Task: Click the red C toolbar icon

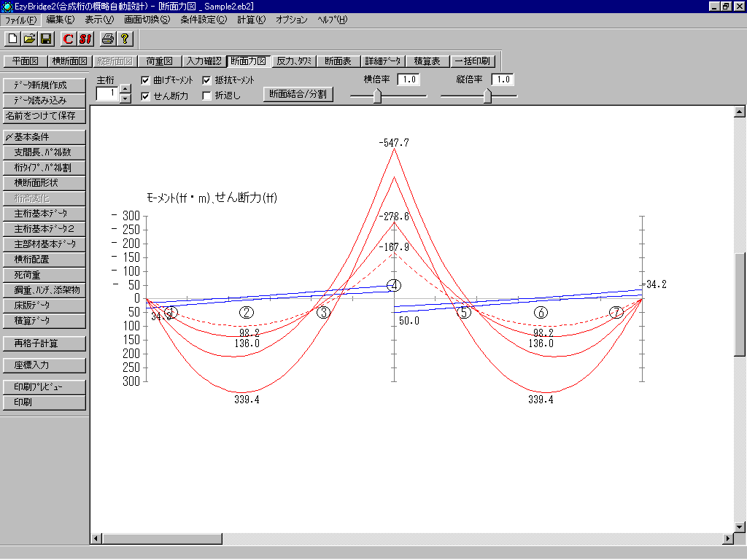Action: click(x=68, y=38)
